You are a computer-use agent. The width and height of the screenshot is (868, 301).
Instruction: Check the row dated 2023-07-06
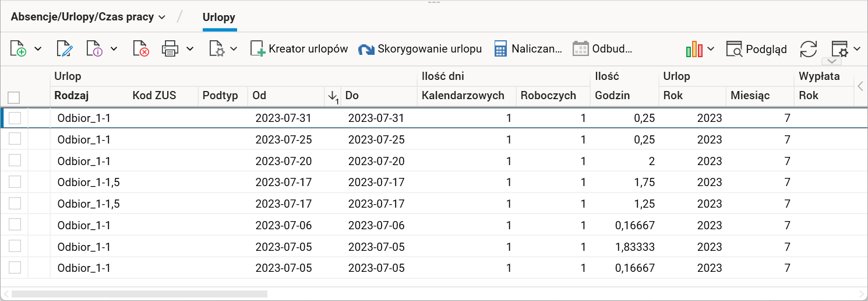click(15, 225)
